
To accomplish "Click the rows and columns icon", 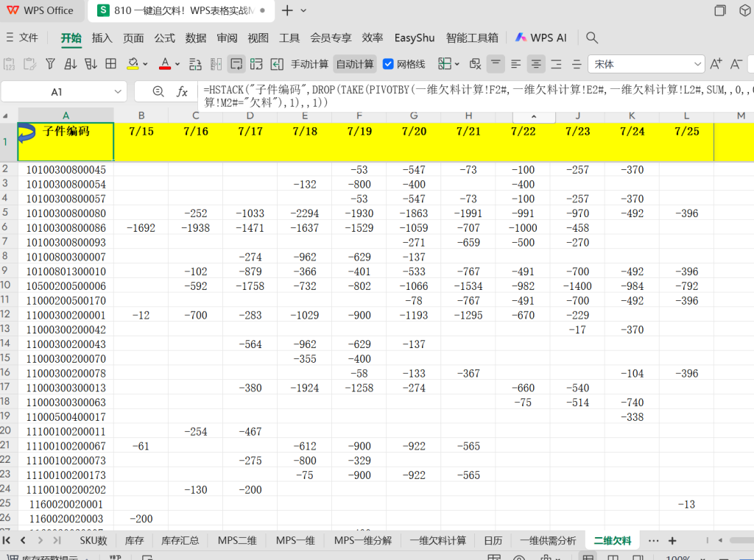I will [256, 64].
